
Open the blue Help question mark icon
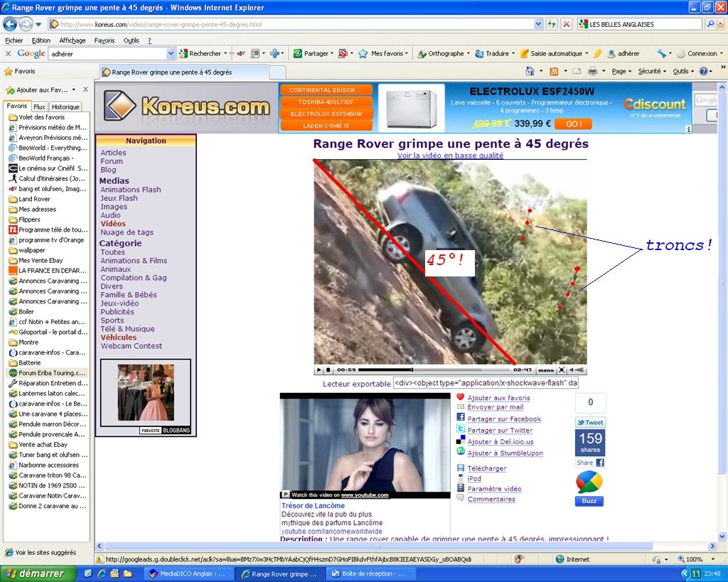(x=703, y=71)
